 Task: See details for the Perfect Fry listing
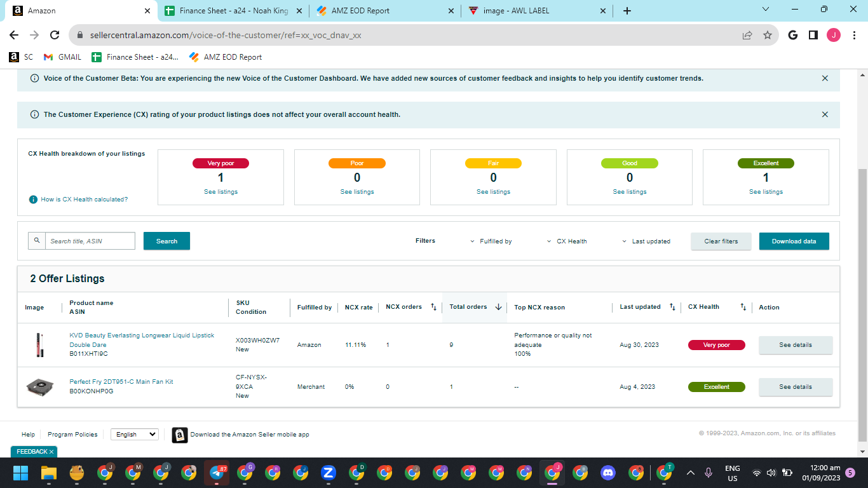tap(796, 387)
